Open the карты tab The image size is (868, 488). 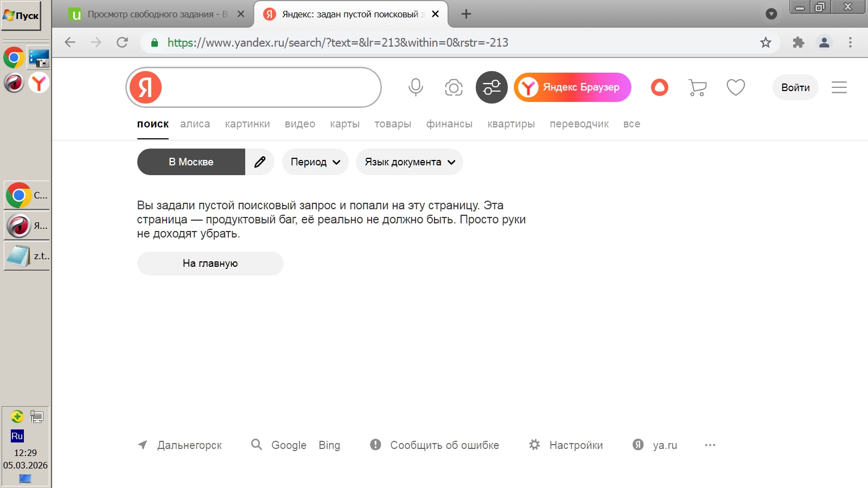[345, 124]
